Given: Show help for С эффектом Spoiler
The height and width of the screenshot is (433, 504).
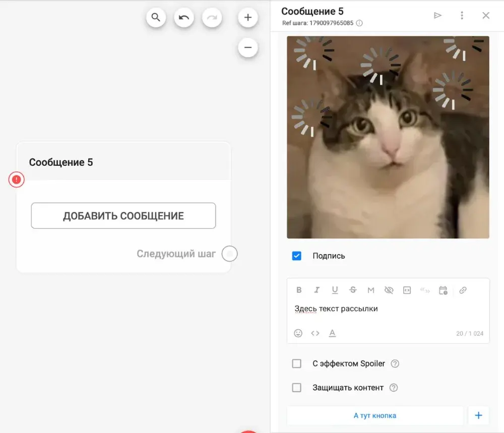Looking at the screenshot, I should pos(395,363).
